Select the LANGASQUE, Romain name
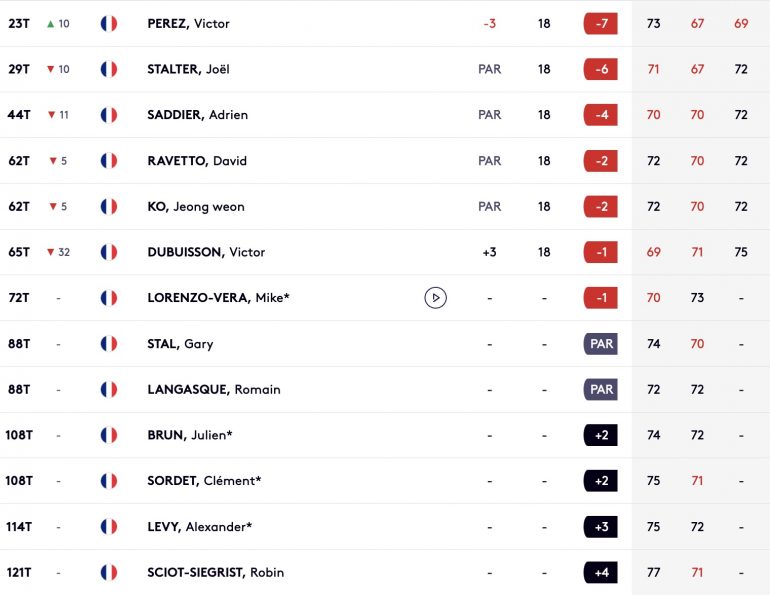Viewport: 770px width, 595px height. [214, 389]
